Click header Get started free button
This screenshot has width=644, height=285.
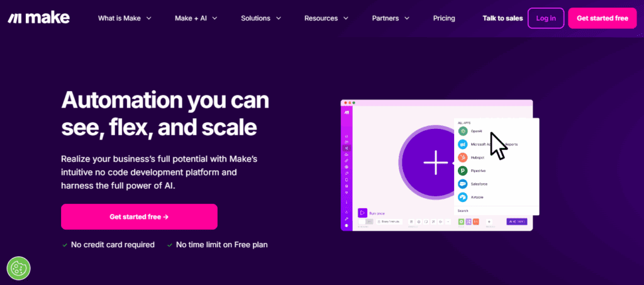pos(602,18)
